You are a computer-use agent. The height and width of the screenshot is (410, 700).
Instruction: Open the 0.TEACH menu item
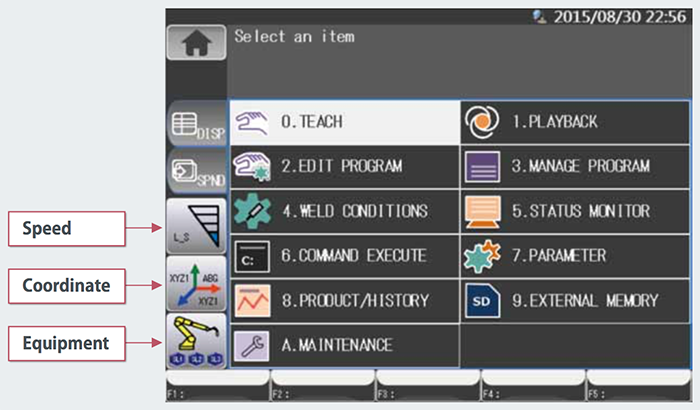coord(345,122)
